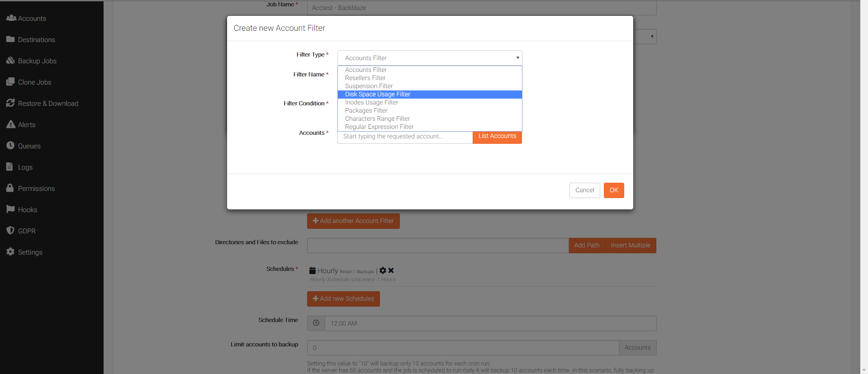Focus the requested account search field
The image size is (868, 374).
pos(405,137)
